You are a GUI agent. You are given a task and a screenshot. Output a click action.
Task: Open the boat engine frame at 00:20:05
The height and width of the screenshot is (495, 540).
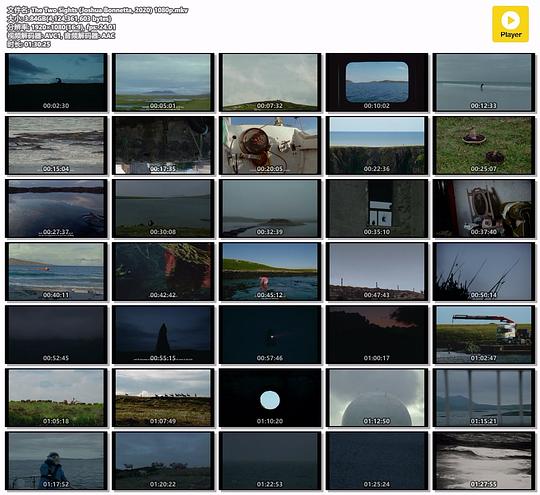tap(270, 145)
